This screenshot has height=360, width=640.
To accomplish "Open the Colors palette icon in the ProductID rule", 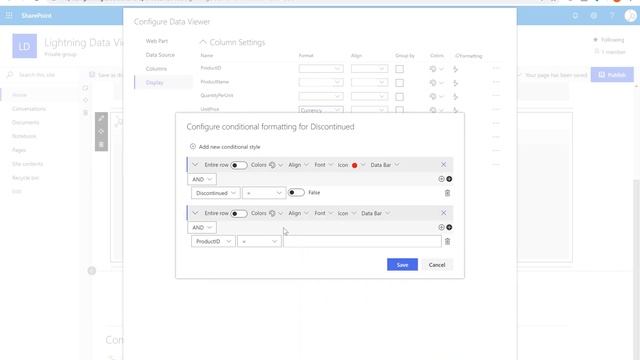I will pyautogui.click(x=272, y=213).
